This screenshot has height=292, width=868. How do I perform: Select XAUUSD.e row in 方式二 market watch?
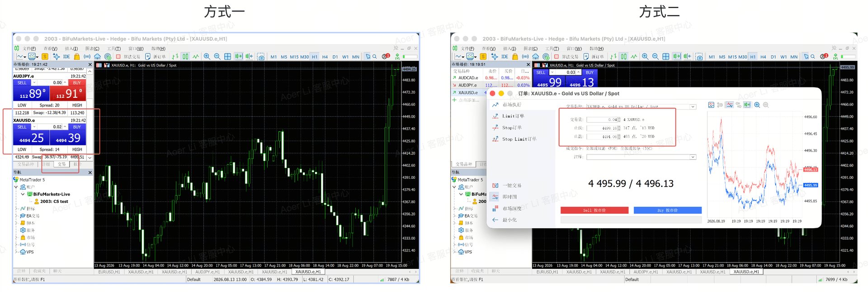[x=469, y=93]
